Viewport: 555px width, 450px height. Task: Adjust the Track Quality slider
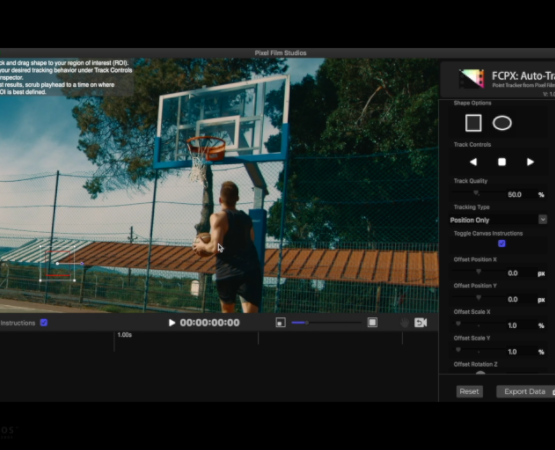tap(476, 193)
